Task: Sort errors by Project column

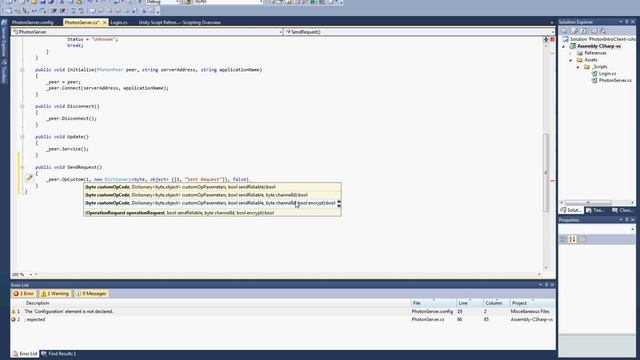Action: [532, 303]
